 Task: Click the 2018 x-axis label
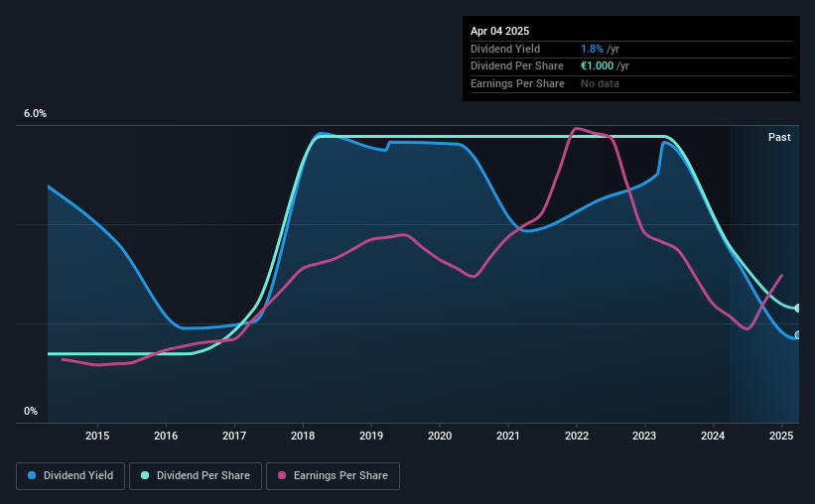pyautogui.click(x=303, y=436)
